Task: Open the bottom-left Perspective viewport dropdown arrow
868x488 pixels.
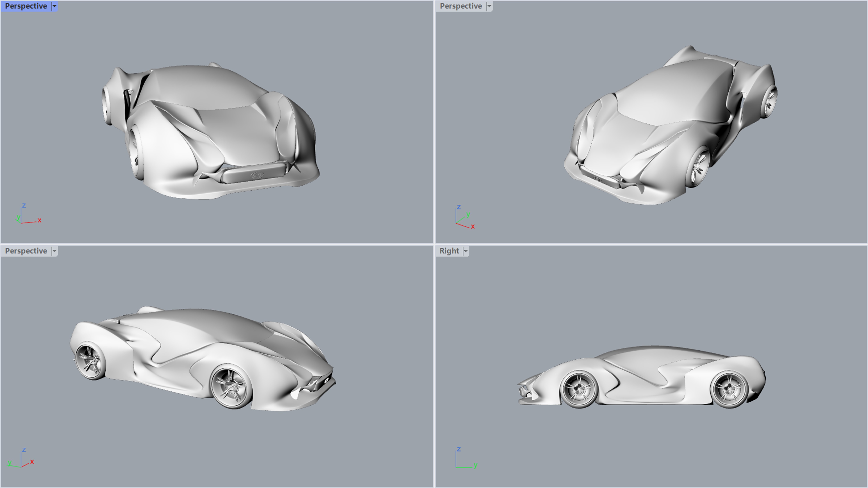Action: pos(54,251)
